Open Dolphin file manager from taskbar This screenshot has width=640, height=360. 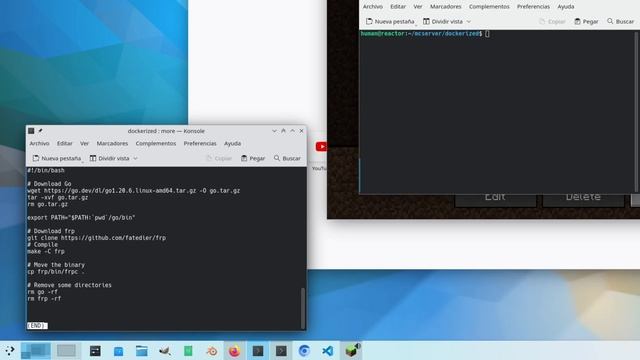click(x=142, y=351)
